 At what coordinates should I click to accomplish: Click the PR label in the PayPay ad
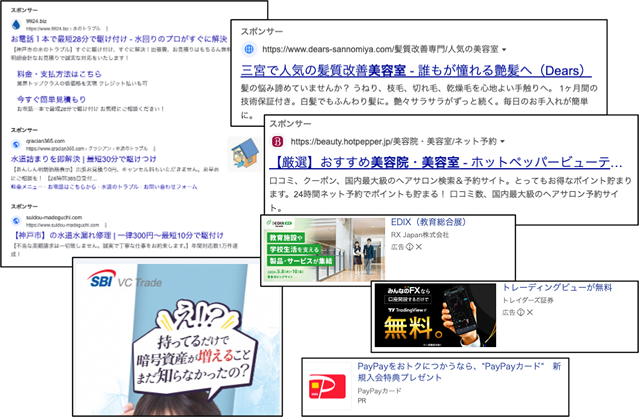[x=362, y=401]
